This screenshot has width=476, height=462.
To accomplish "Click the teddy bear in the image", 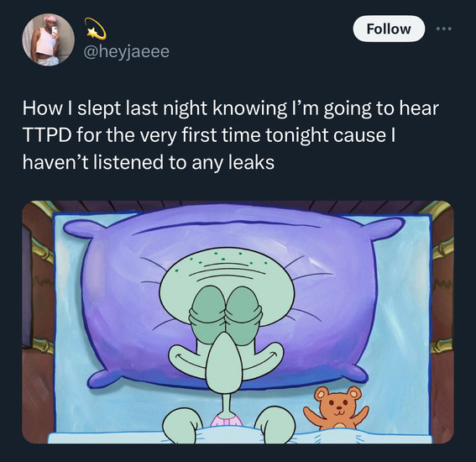I will pos(337,407).
